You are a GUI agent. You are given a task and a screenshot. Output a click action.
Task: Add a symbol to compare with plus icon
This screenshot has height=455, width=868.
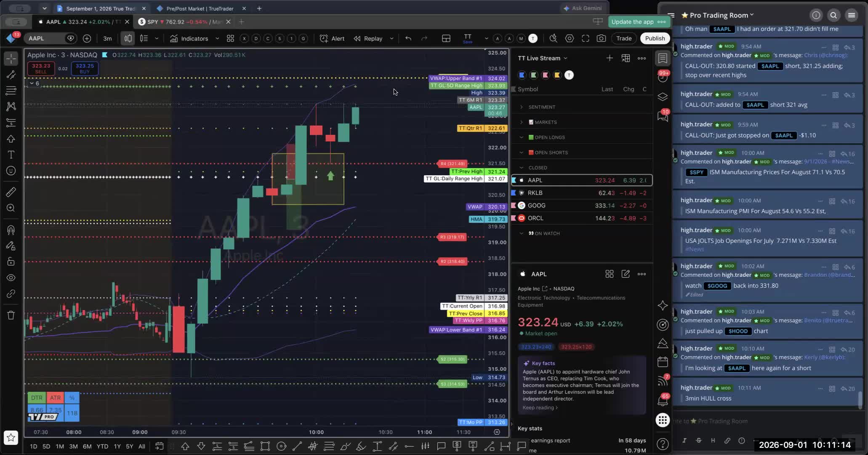[87, 38]
